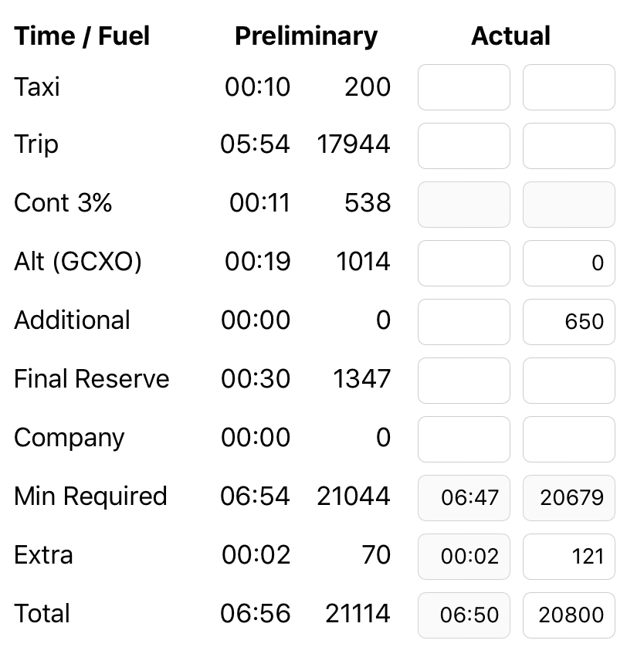The height and width of the screenshot is (664, 644).
Task: Click the Taxi actual fuel field
Action: 568,87
